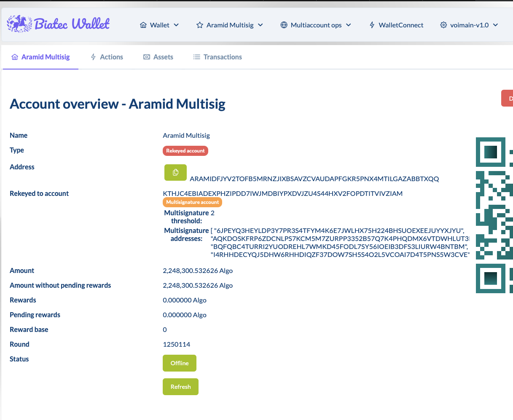Click the camera icon on the Assets tab
This screenshot has height=420, width=513.
pos(147,56)
